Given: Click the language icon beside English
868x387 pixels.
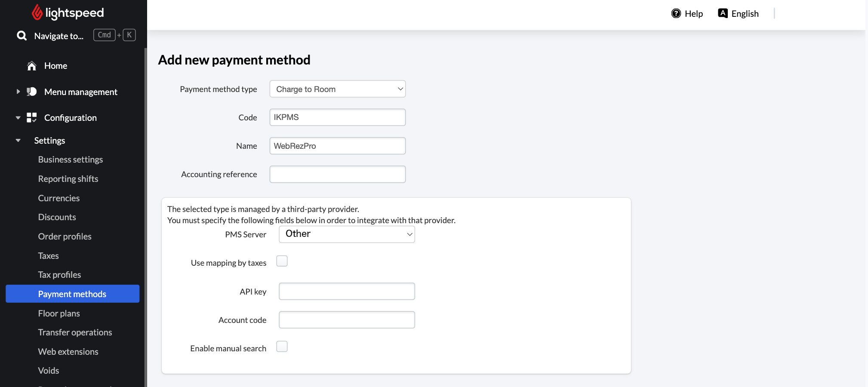Looking at the screenshot, I should coord(723,13).
